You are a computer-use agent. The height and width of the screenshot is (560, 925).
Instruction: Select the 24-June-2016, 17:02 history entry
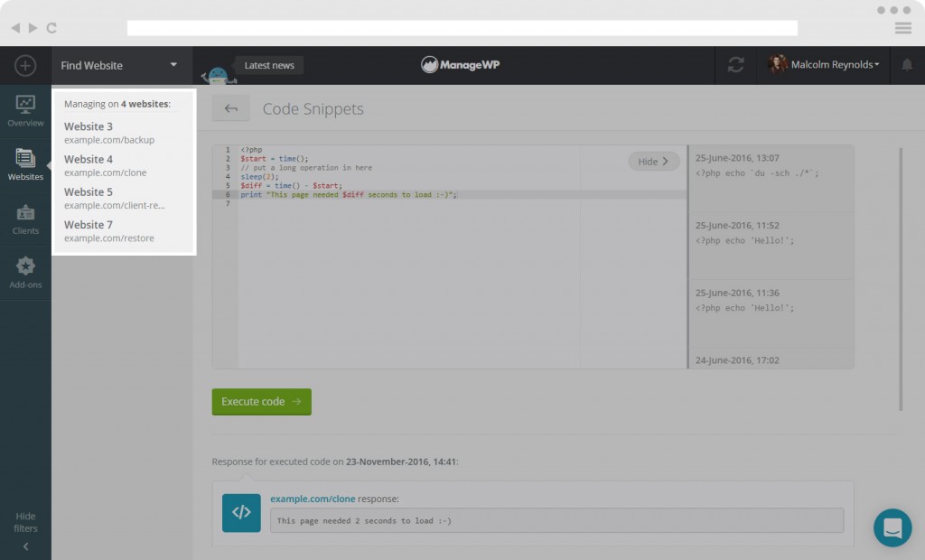(771, 359)
